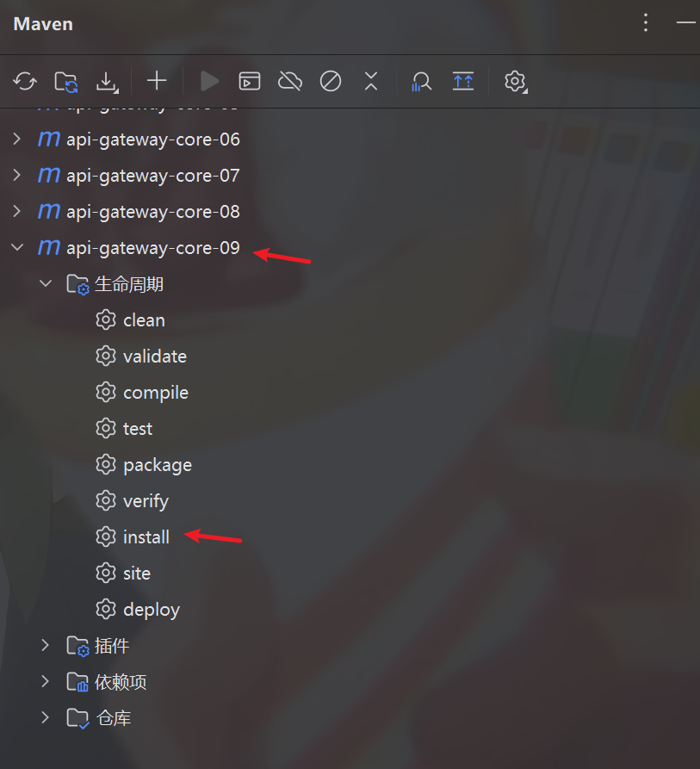
Task: Open Maven settings via the gear icon
Action: coord(515,81)
